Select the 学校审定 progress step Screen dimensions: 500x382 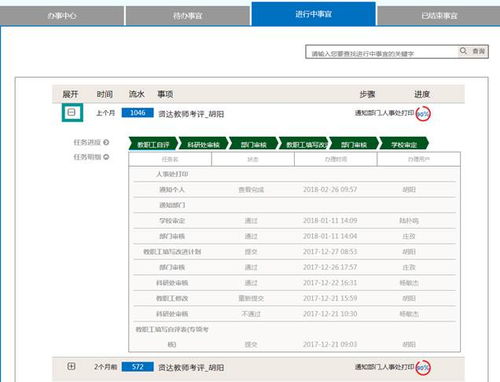coord(404,144)
